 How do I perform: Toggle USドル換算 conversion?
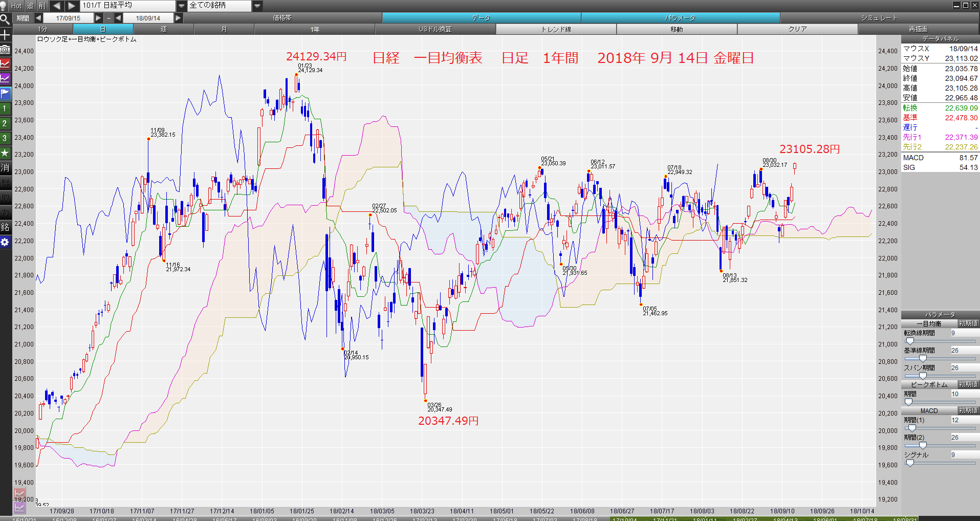click(435, 29)
